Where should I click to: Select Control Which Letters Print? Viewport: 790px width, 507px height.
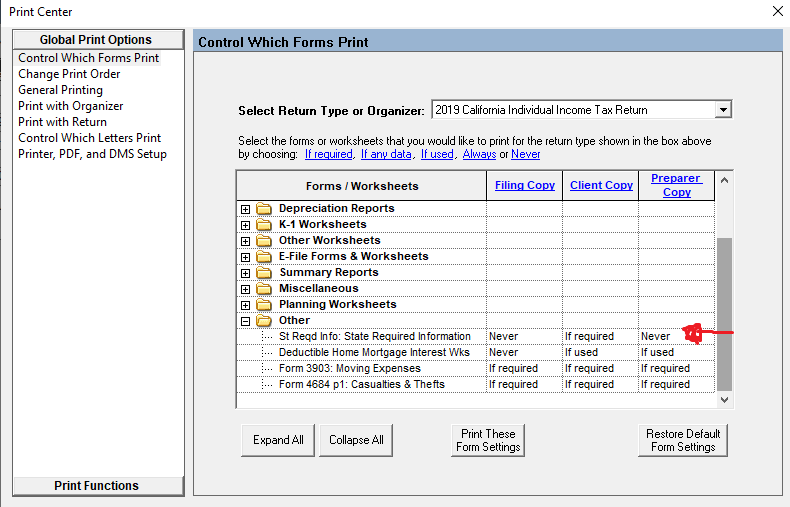coord(89,138)
